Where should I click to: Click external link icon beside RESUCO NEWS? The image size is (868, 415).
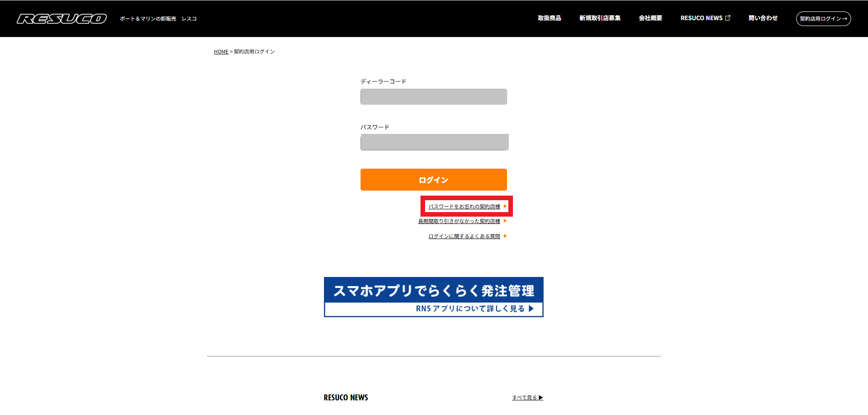tap(728, 18)
